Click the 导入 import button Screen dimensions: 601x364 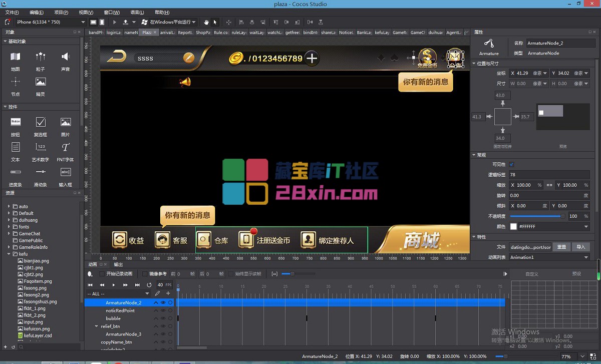coord(581,247)
